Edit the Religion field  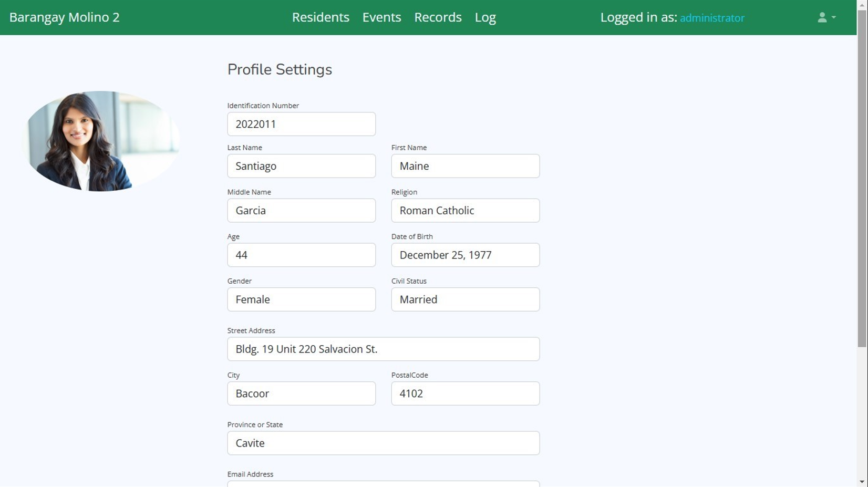(465, 211)
